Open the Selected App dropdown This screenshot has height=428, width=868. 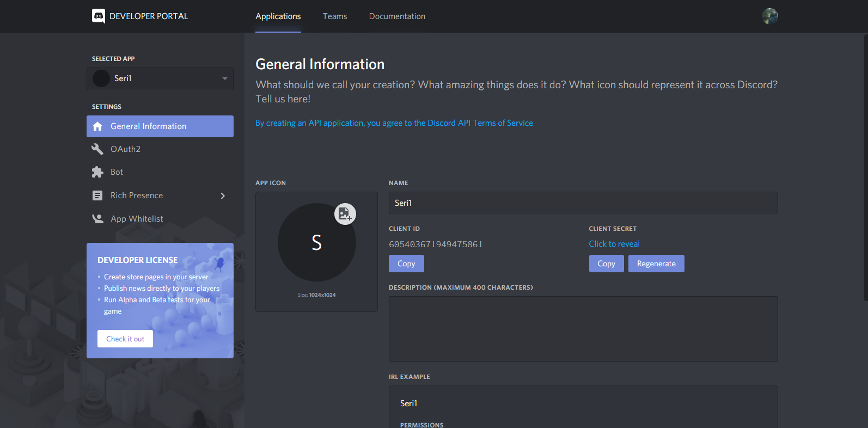[x=160, y=78]
